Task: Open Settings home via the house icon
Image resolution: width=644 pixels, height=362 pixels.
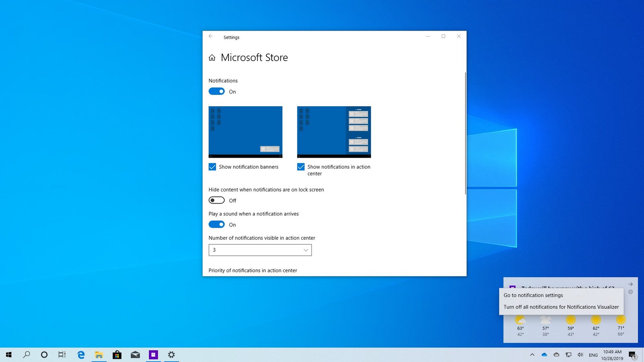Action: click(212, 58)
